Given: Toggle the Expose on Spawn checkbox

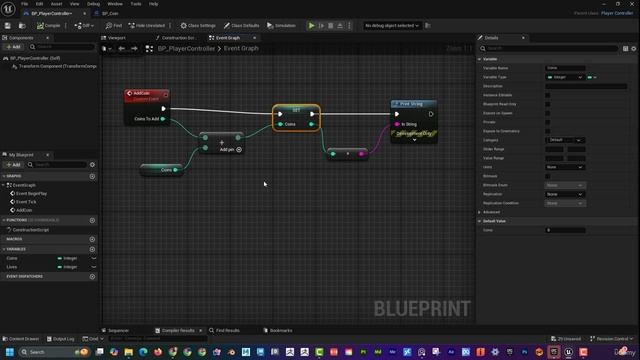Looking at the screenshot, I should point(548,113).
